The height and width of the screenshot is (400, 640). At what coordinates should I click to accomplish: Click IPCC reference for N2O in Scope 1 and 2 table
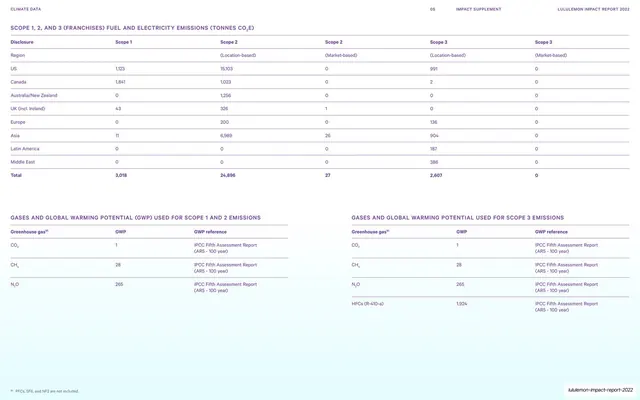[x=225, y=287]
